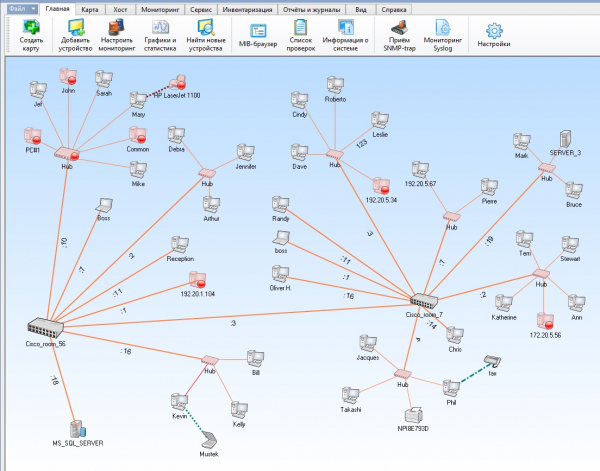This screenshot has height=471, width=600.
Task: Show Информация о системе
Action: pos(346,30)
